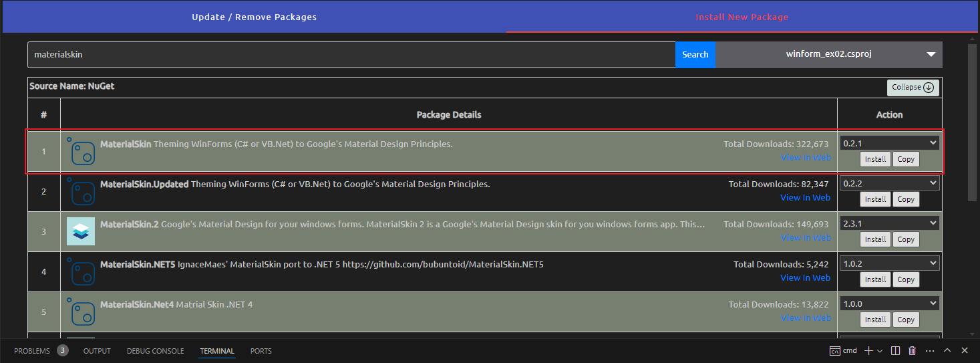980x363 pixels.
Task: Click the blue Search button
Action: (x=695, y=55)
